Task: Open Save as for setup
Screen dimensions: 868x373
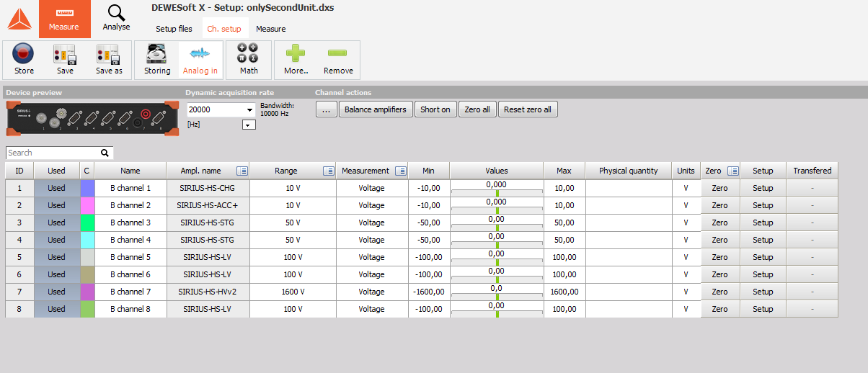Action: coord(109,59)
